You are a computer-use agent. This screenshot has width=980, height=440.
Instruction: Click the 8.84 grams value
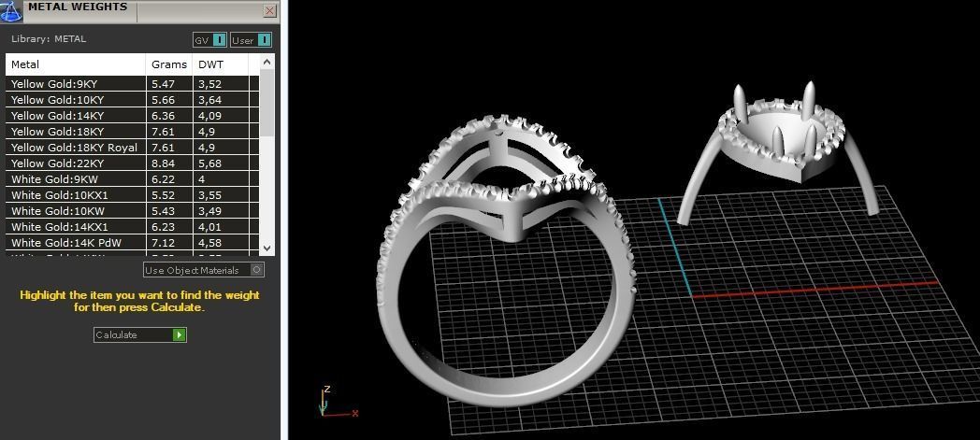pyautogui.click(x=163, y=163)
